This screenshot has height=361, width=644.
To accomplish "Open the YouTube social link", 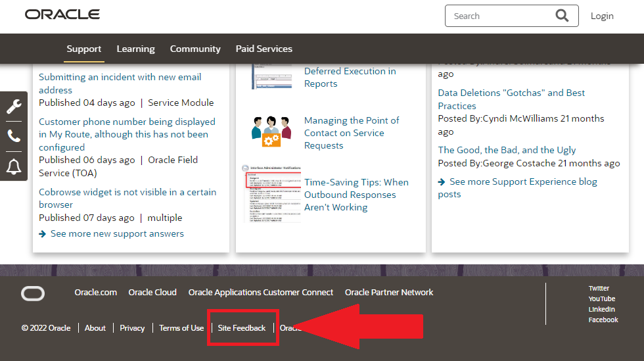I will pyautogui.click(x=602, y=299).
